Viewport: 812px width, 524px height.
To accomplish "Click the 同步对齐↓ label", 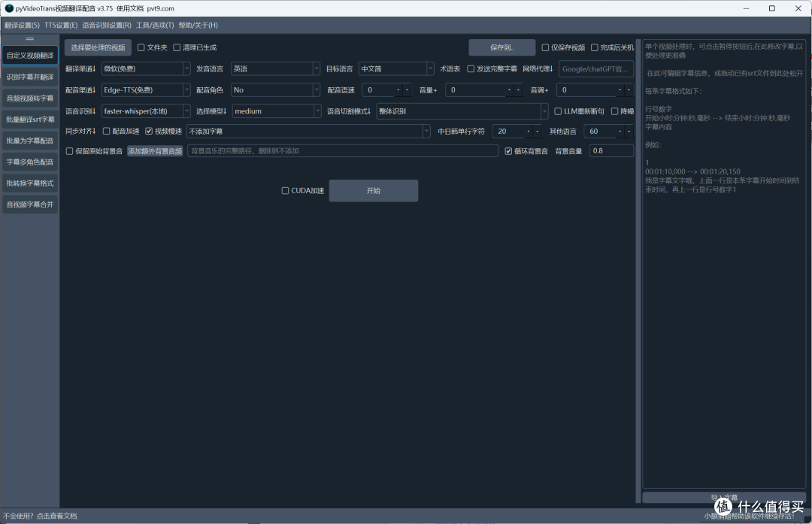I will tap(80, 131).
